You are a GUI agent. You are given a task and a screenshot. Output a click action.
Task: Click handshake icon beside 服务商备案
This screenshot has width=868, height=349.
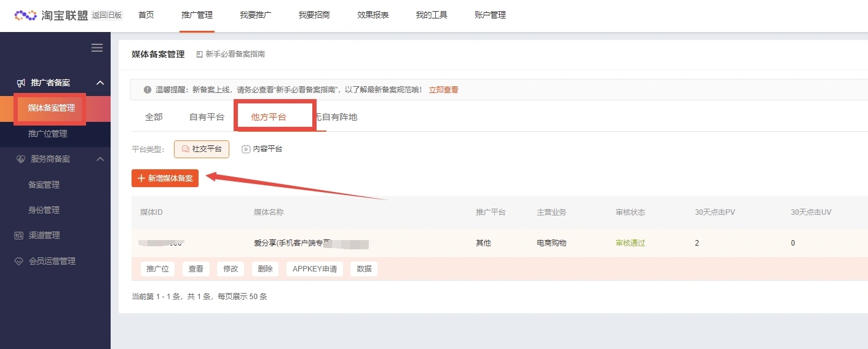pos(21,159)
